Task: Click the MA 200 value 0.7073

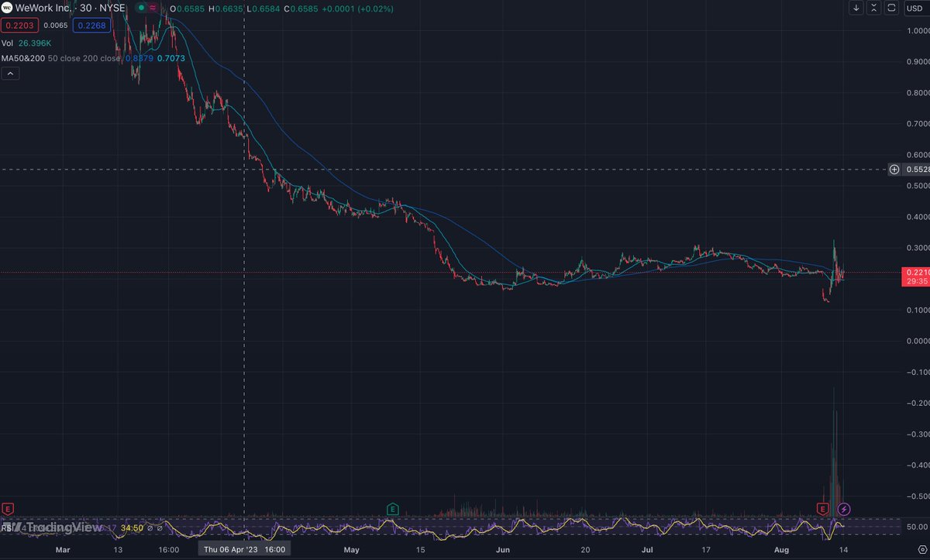Action: [170, 57]
